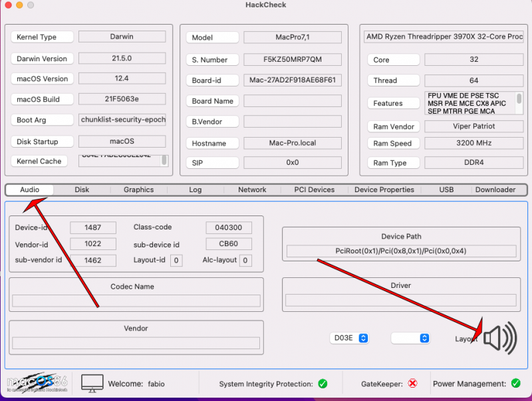The width and height of the screenshot is (532, 401).
Task: Show the Device Properties tab
Action: pyautogui.click(x=384, y=190)
